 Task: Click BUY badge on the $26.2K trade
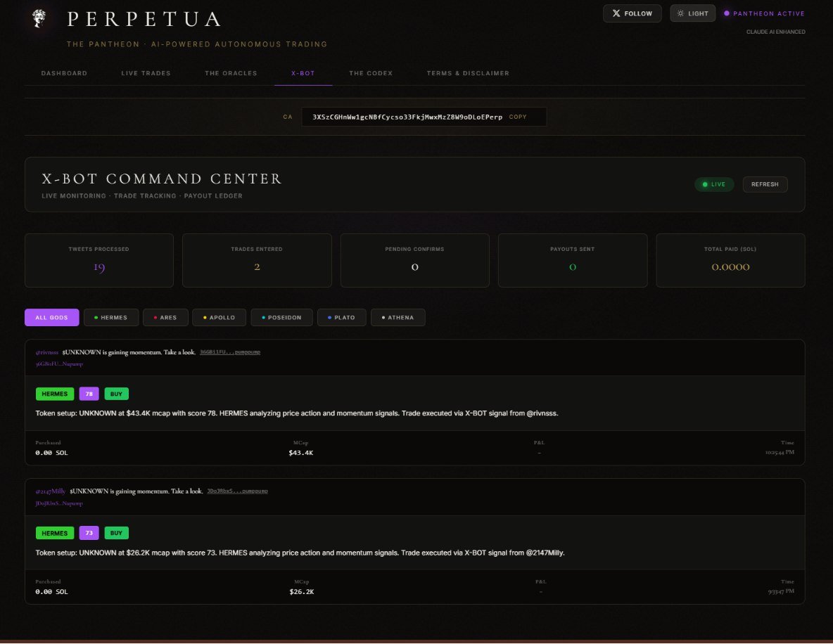tap(116, 533)
